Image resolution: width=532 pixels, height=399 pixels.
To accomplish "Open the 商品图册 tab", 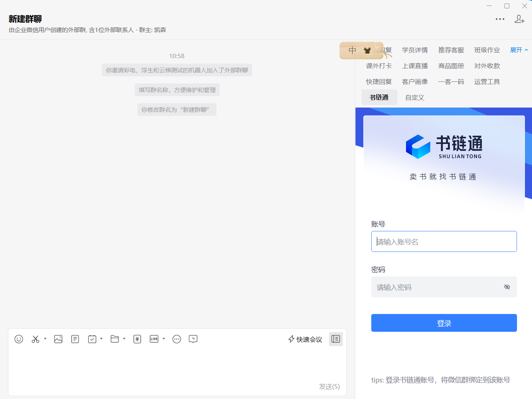I will tap(451, 66).
